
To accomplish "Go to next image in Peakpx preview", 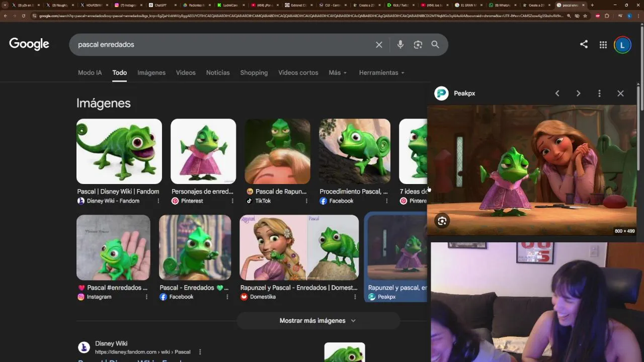I will point(578,94).
